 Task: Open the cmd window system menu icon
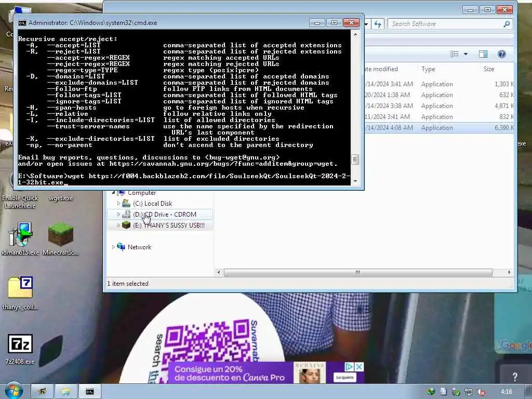point(22,23)
